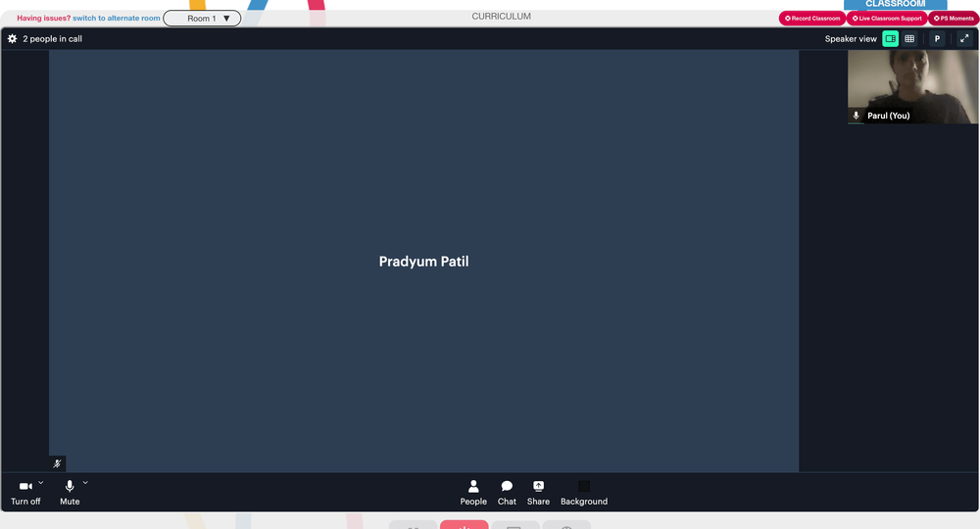Enter fullscreen with the expand arrows icon
This screenshot has width=980, height=529.
(964, 39)
